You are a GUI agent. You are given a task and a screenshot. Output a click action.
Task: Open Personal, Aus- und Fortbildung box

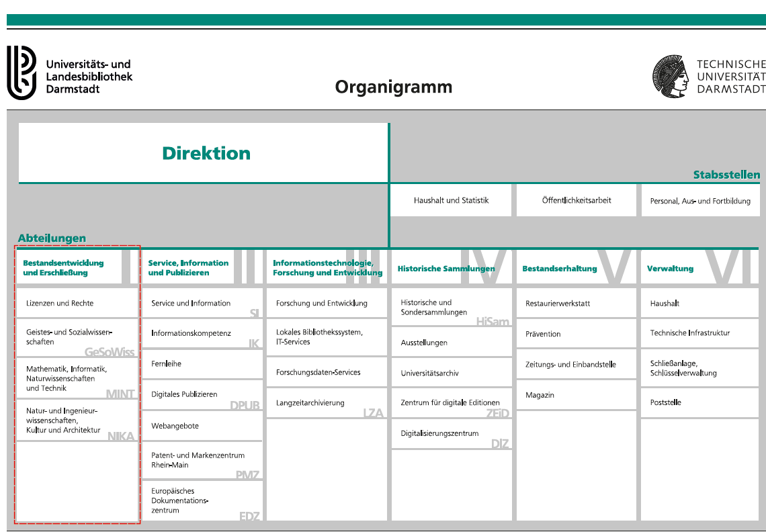coord(701,200)
